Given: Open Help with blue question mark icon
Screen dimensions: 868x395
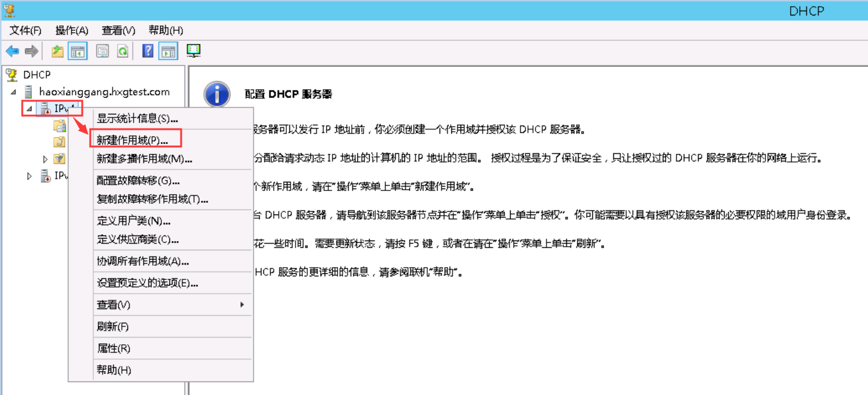Looking at the screenshot, I should (148, 51).
